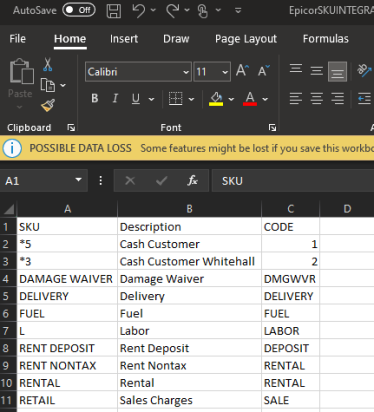Click the Decrease Indent icon
374x412 pixels.
(364, 99)
